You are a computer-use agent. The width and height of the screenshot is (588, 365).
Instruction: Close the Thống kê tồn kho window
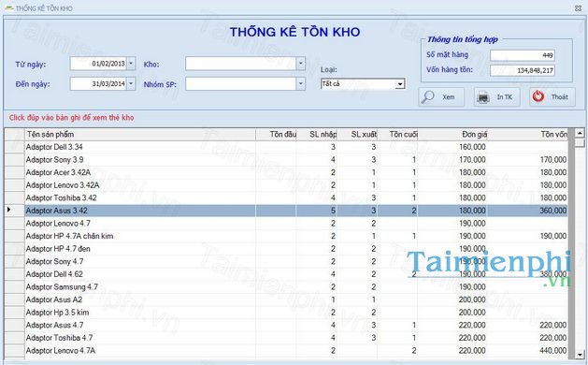pyautogui.click(x=578, y=7)
